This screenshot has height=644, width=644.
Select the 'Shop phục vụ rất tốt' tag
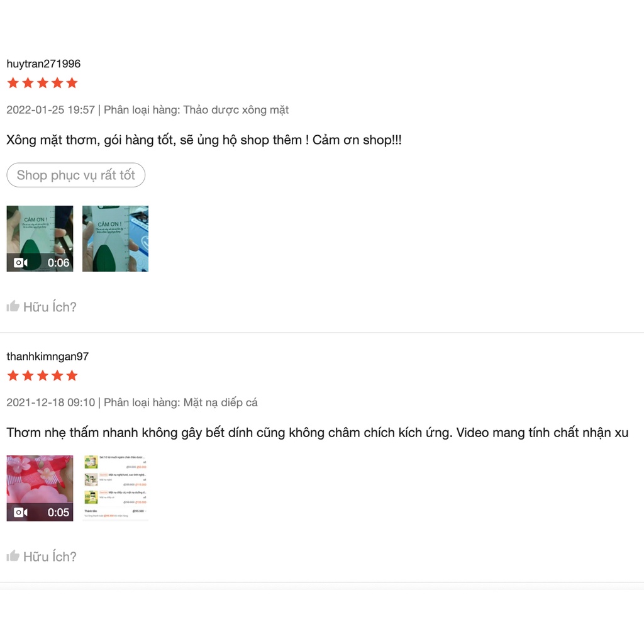point(76,175)
